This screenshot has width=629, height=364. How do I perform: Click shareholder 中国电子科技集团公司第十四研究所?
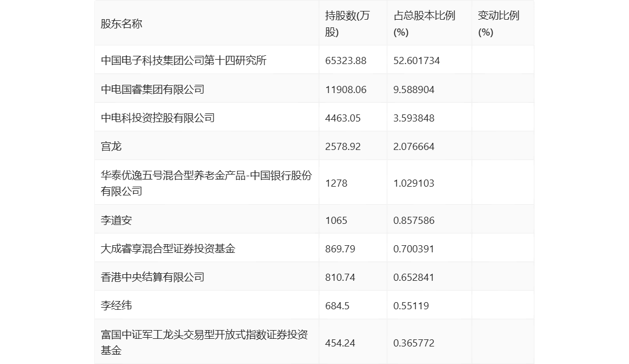(x=184, y=61)
